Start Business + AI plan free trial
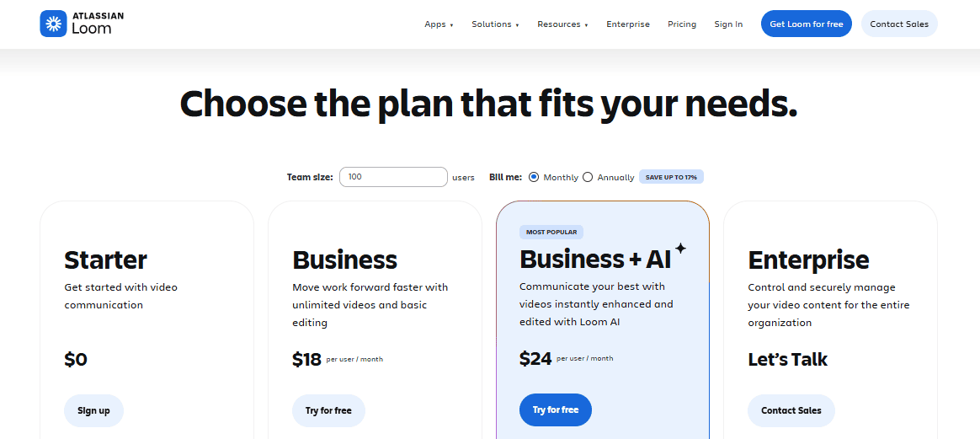 pyautogui.click(x=556, y=410)
